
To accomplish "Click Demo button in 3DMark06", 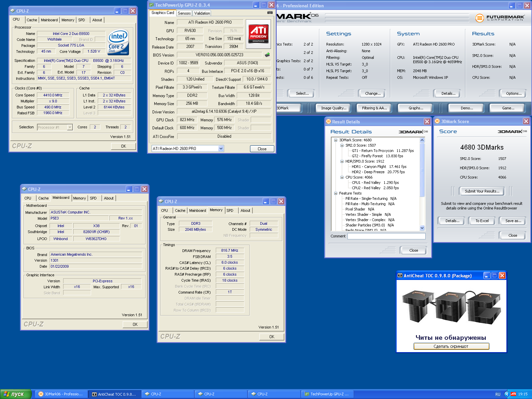I will pos(466,108).
